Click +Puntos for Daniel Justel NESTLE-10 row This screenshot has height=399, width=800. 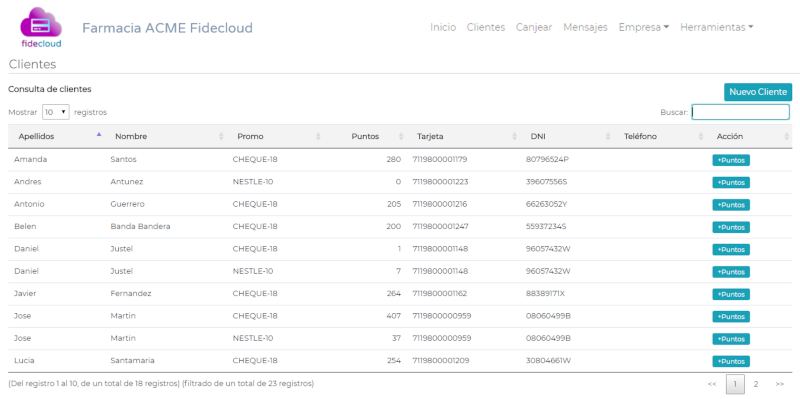[731, 272]
